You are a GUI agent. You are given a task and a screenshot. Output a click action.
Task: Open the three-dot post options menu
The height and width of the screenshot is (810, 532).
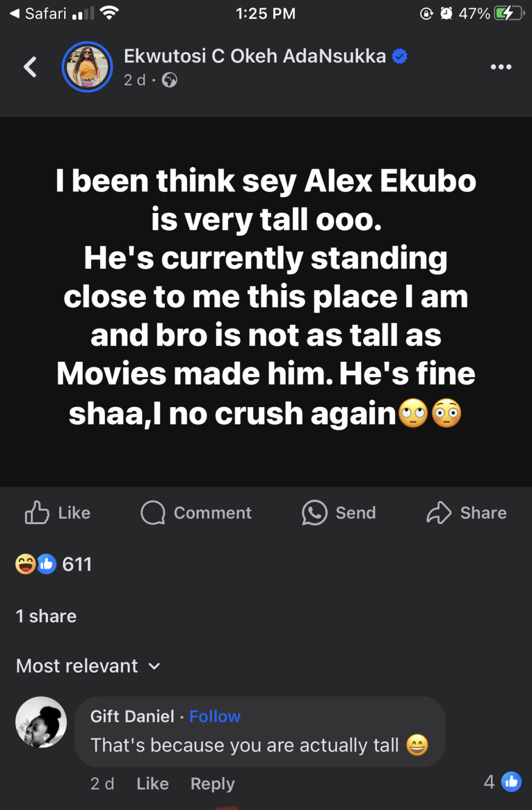[500, 67]
